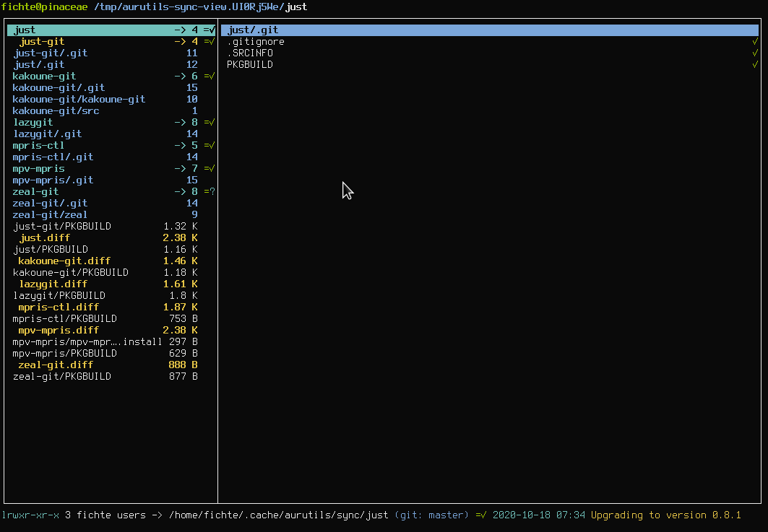Select 'lazygit/PKGBUILD' file row
Viewport: 768px width, 532px height.
(111, 296)
